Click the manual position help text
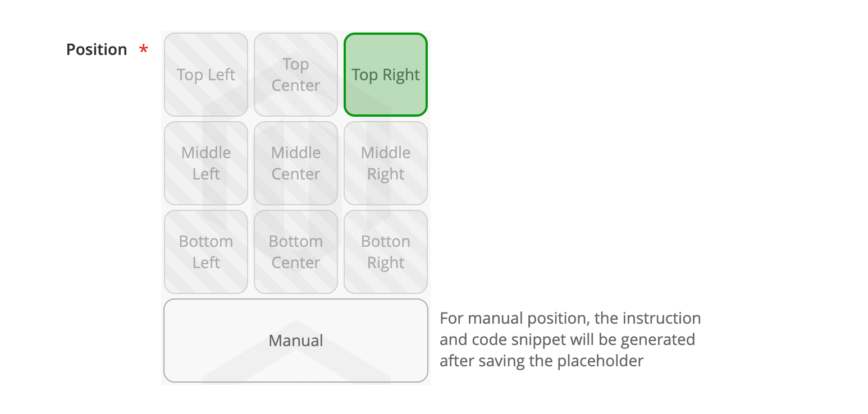The width and height of the screenshot is (868, 414). point(570,339)
